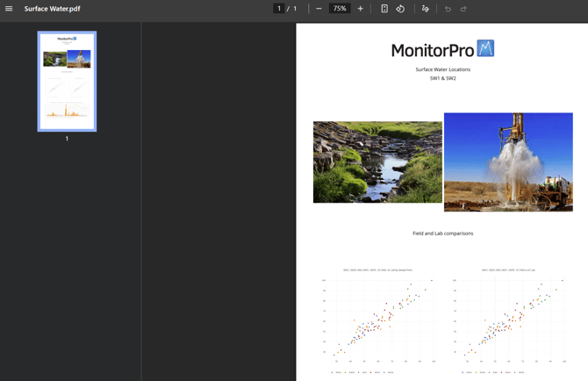The image size is (588, 381).
Task: Rotate the document counterclockwise
Action: point(400,9)
